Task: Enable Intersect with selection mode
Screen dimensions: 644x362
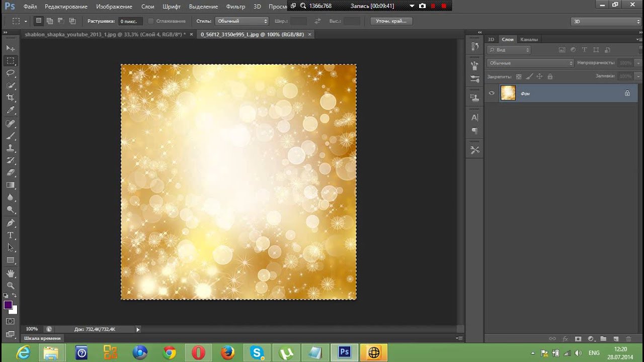Action: click(72, 21)
